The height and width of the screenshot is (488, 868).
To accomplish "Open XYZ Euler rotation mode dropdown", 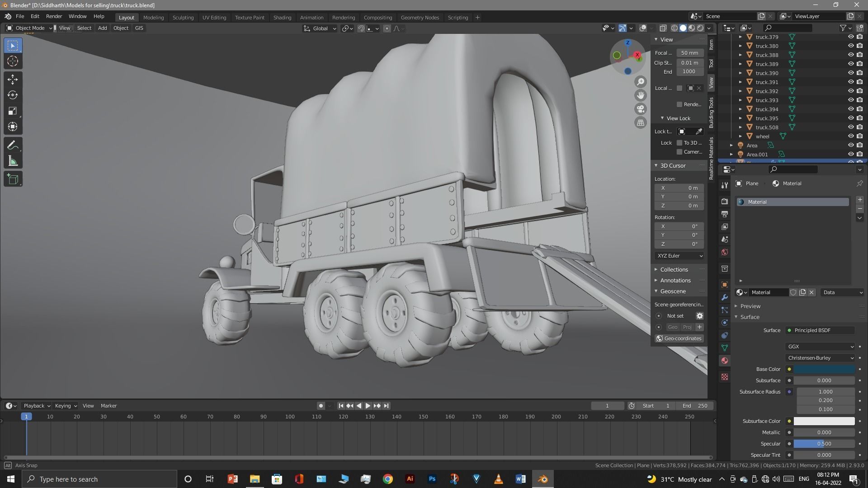I will [x=679, y=256].
